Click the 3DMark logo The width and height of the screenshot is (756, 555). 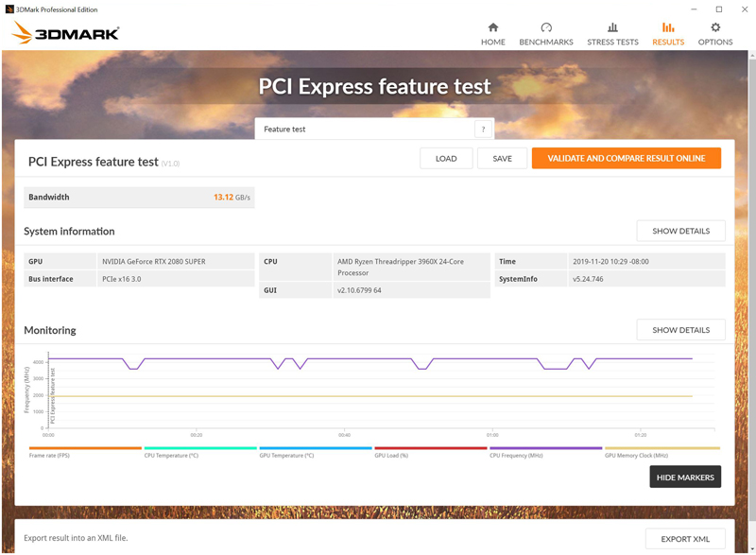pos(65,34)
